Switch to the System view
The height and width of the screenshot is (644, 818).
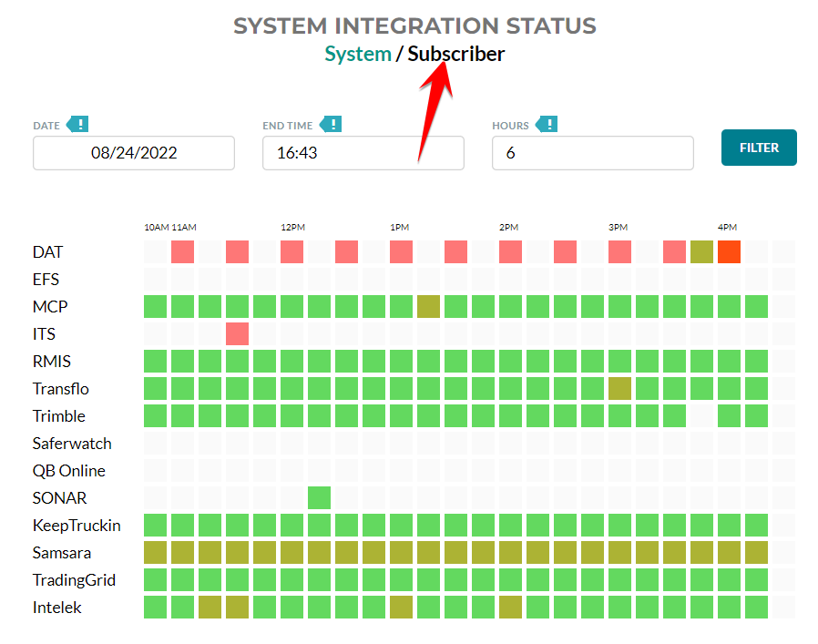(x=357, y=54)
